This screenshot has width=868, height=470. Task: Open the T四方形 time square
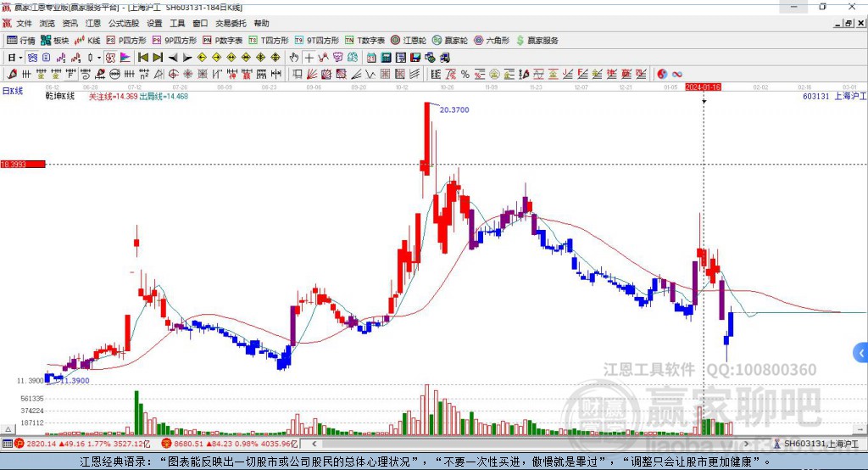pos(269,41)
